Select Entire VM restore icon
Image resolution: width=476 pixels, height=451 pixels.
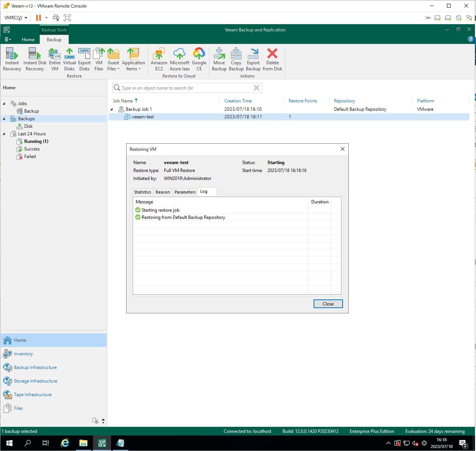pos(55,60)
